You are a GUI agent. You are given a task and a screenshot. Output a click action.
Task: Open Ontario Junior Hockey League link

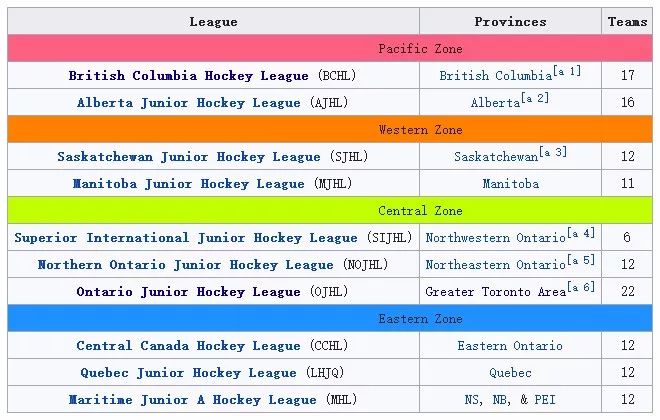click(188, 292)
